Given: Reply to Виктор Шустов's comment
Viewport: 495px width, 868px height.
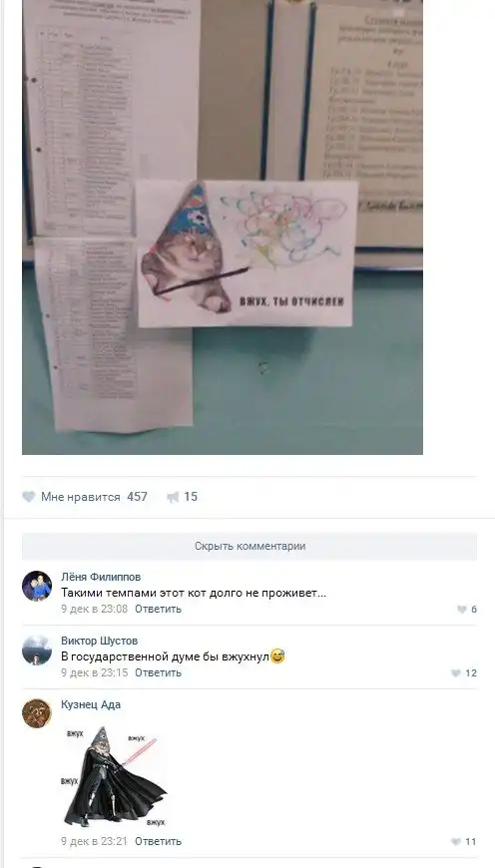Looking at the screenshot, I should click(x=158, y=672).
